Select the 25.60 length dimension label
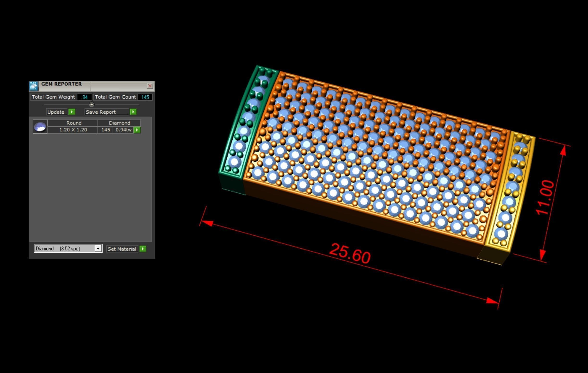This screenshot has height=373, width=588. (x=350, y=253)
